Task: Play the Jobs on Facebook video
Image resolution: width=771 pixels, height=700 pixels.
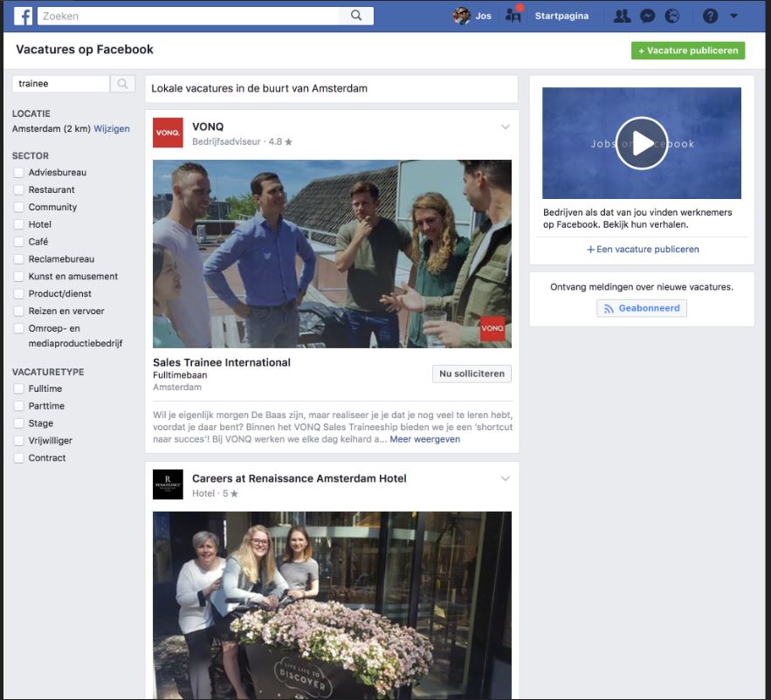Action: pos(641,143)
